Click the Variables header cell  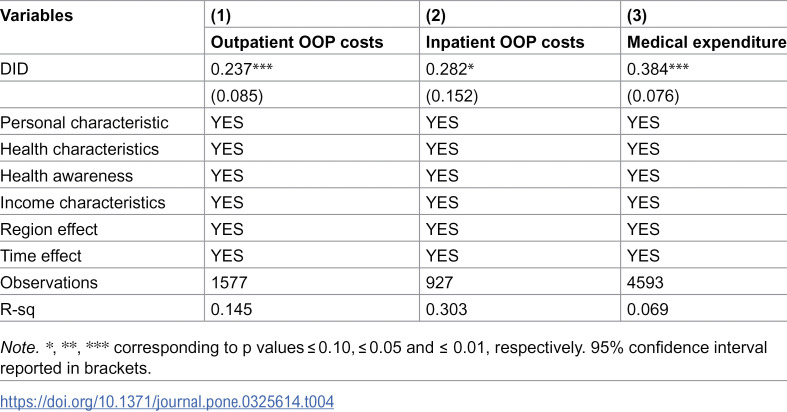click(x=37, y=16)
